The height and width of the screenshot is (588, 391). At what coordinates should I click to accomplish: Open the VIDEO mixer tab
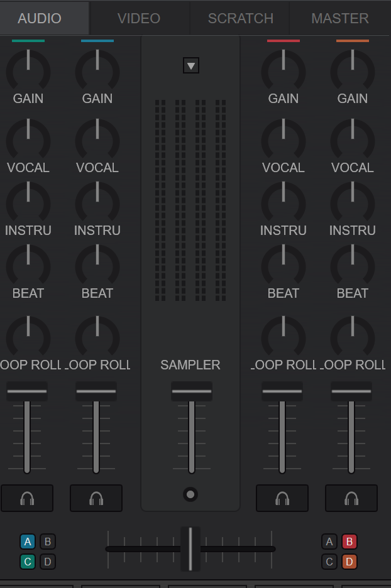[x=139, y=18]
